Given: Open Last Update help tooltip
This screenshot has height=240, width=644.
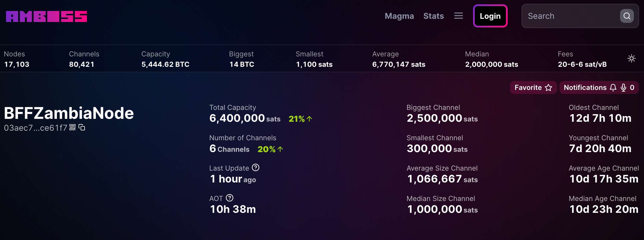Looking at the screenshot, I should click(256, 168).
